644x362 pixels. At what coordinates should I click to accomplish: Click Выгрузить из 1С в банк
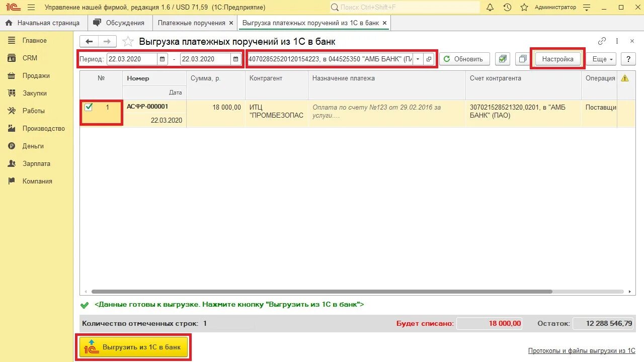pos(133,347)
